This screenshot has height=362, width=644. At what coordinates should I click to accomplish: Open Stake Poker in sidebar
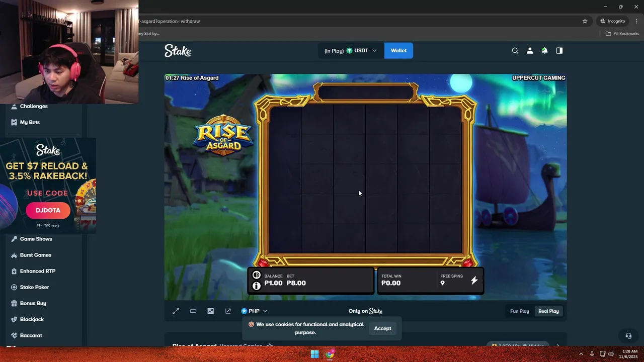[34, 287]
